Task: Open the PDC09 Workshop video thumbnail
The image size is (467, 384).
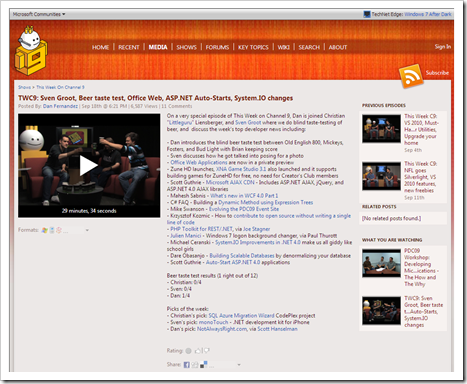Action: point(381,263)
